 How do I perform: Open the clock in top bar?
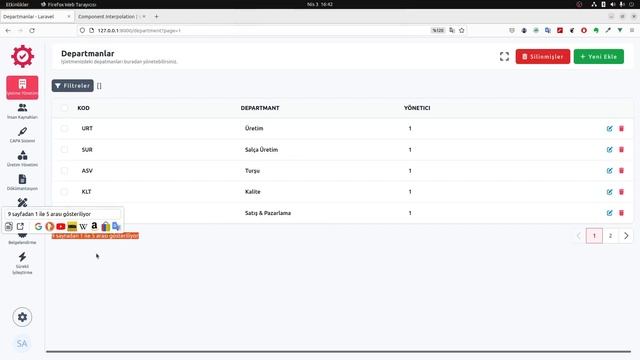tap(320, 4)
